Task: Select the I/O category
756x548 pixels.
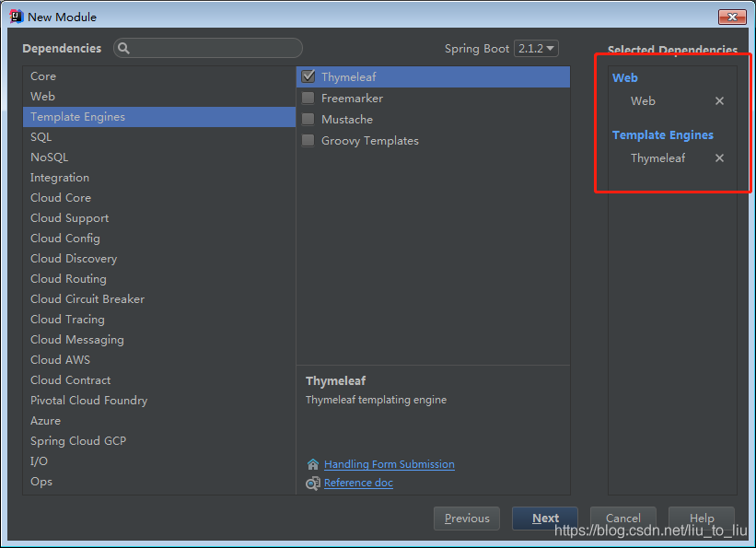Action: (x=159, y=461)
